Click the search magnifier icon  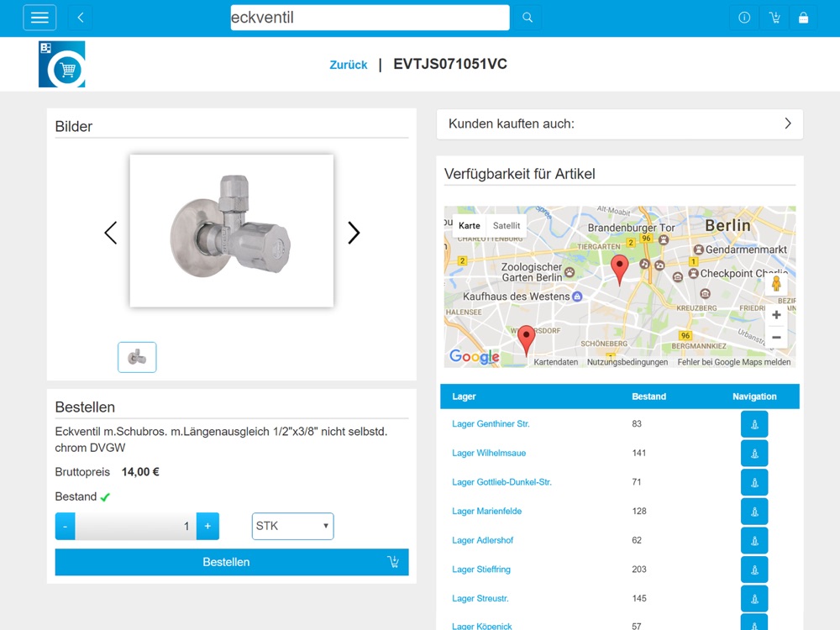point(528,18)
